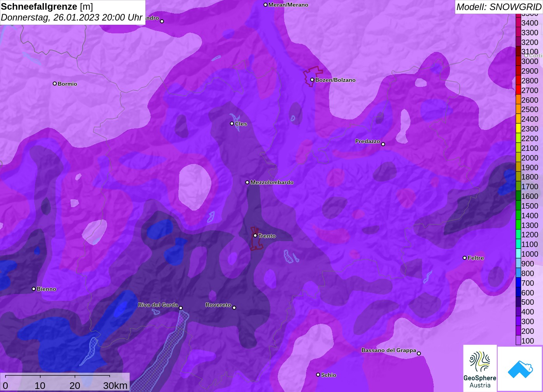This screenshot has height=392, width=543.
Task: Click the "Schio" town label
Action: [x=329, y=375]
